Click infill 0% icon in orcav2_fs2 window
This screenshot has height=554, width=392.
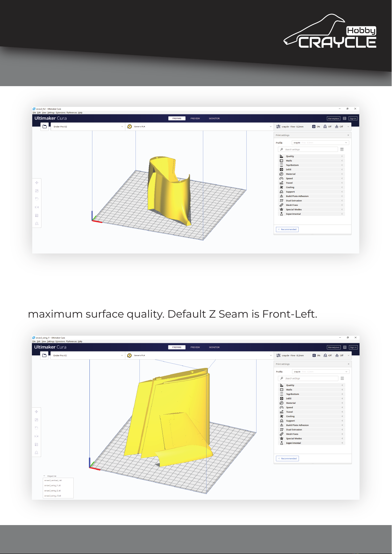point(314,127)
